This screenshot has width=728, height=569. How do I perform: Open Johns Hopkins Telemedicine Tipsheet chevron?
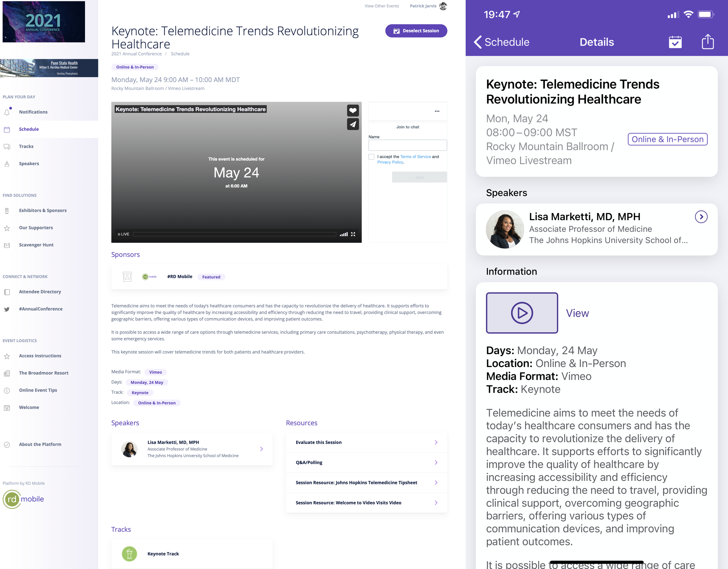click(436, 483)
